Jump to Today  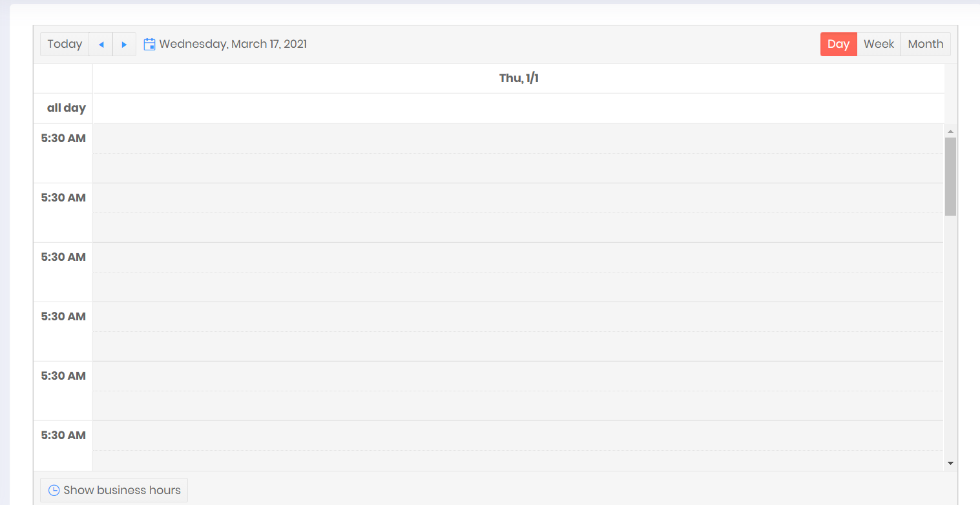tap(65, 45)
